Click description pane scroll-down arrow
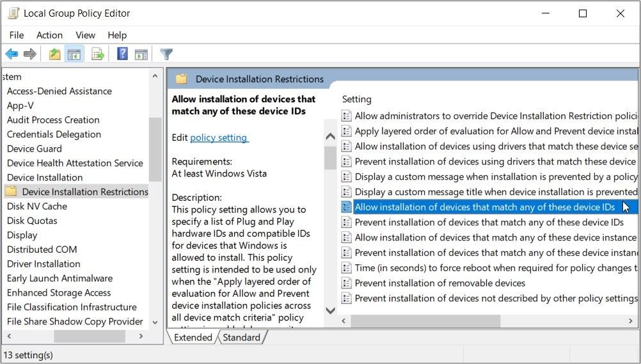This screenshot has width=641, height=364. tap(330, 310)
